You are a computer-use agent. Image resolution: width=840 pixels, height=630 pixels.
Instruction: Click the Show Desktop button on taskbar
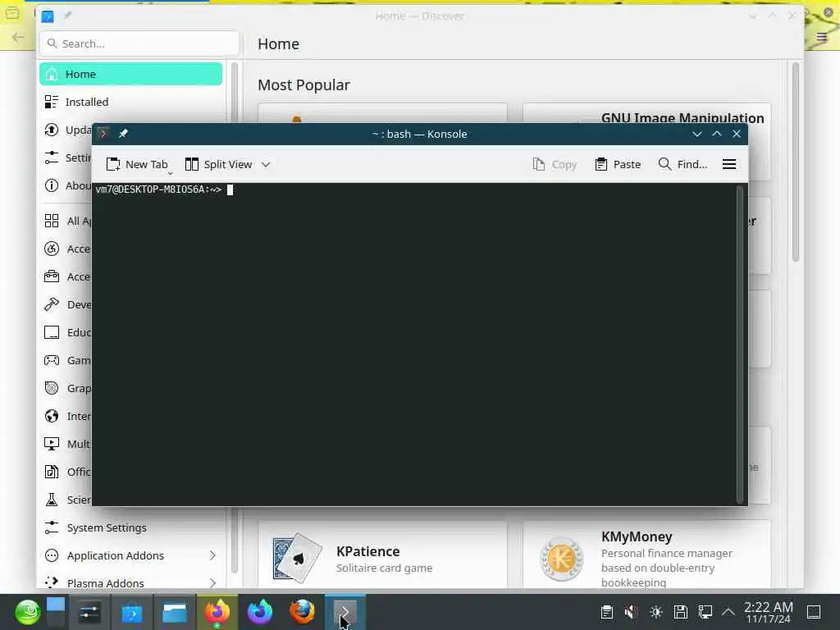click(x=814, y=612)
